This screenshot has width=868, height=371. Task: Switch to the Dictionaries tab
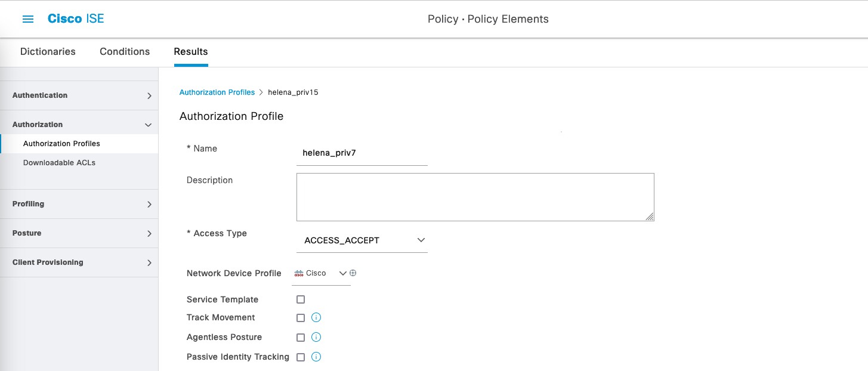[x=48, y=52]
